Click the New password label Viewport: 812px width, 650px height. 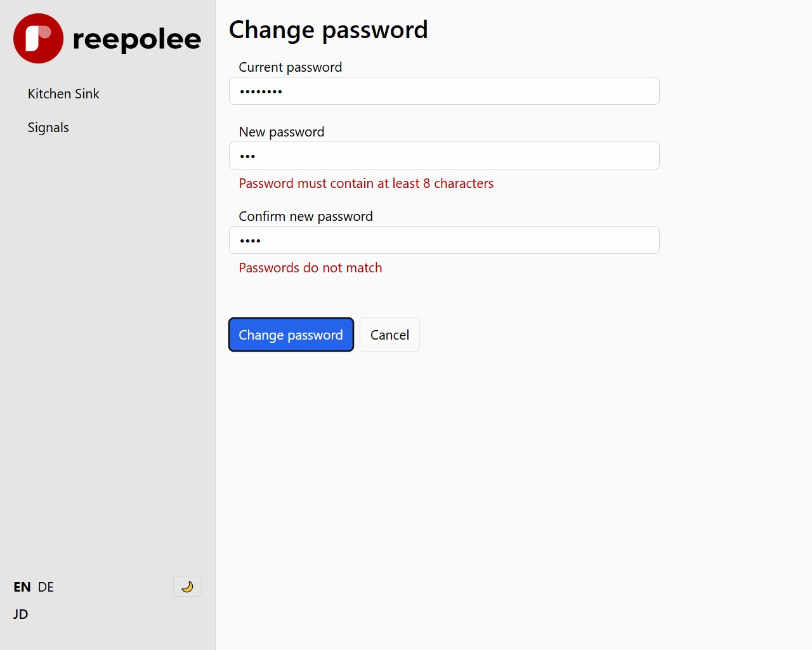[x=282, y=132]
